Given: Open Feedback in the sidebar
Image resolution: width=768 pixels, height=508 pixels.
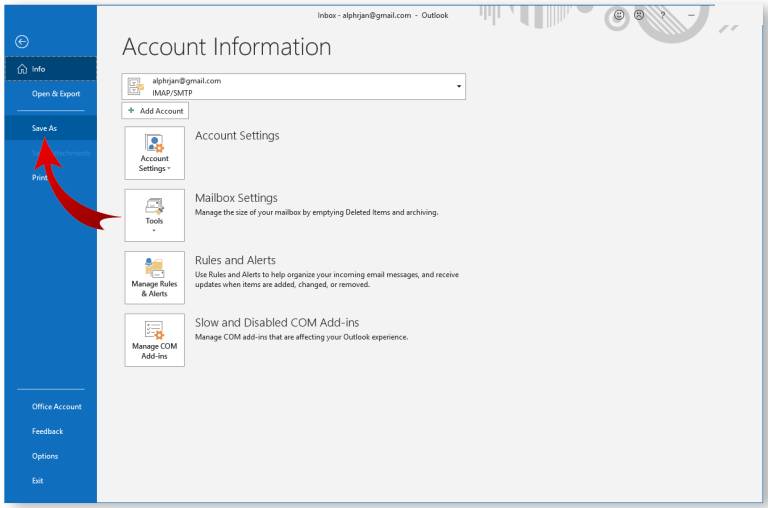Looking at the screenshot, I should click(50, 431).
